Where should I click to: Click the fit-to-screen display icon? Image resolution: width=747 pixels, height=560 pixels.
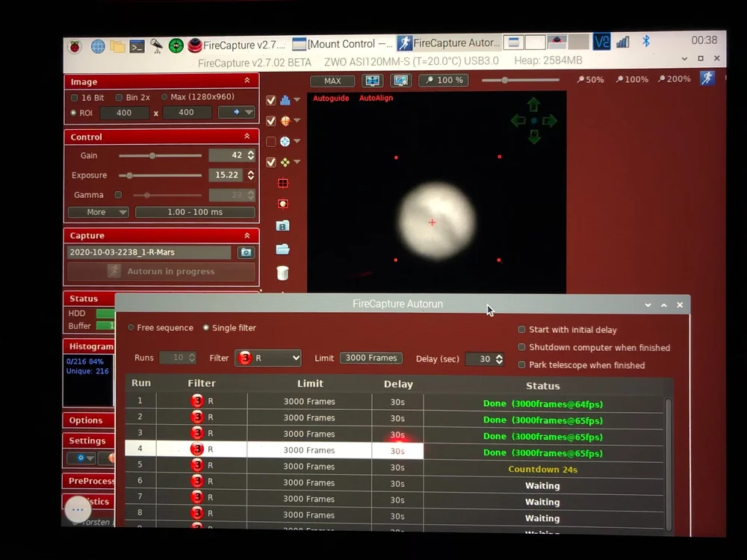(372, 81)
